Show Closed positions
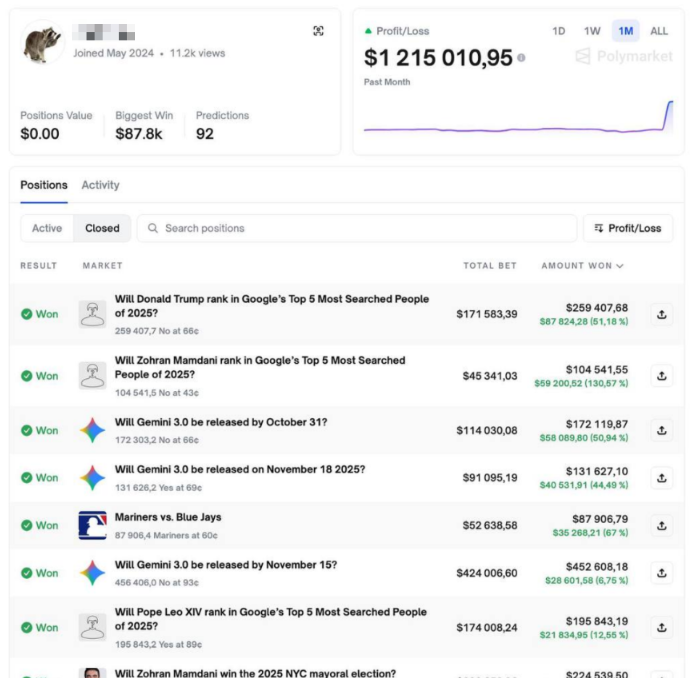Screen dimensions: 699x678 pyautogui.click(x=102, y=228)
